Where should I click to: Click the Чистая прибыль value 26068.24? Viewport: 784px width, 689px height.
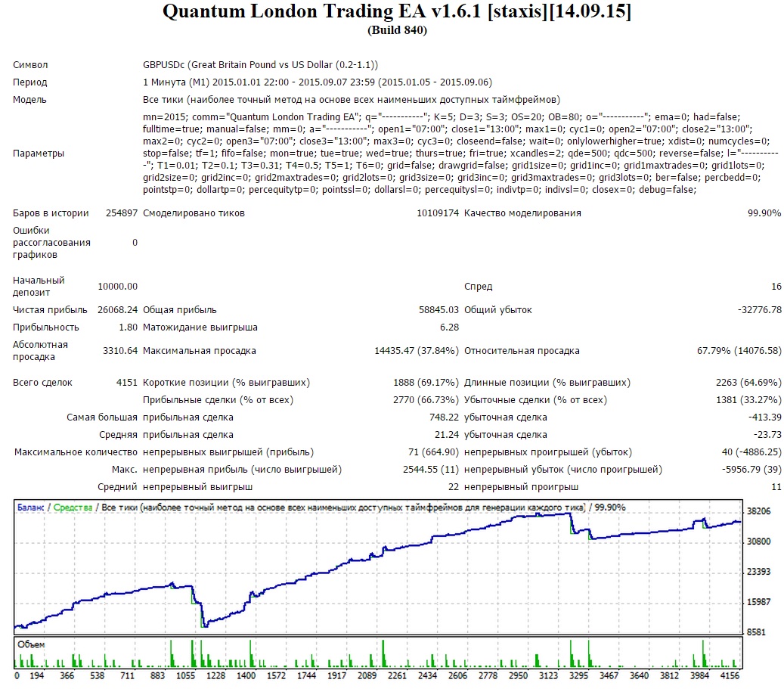[x=117, y=310]
